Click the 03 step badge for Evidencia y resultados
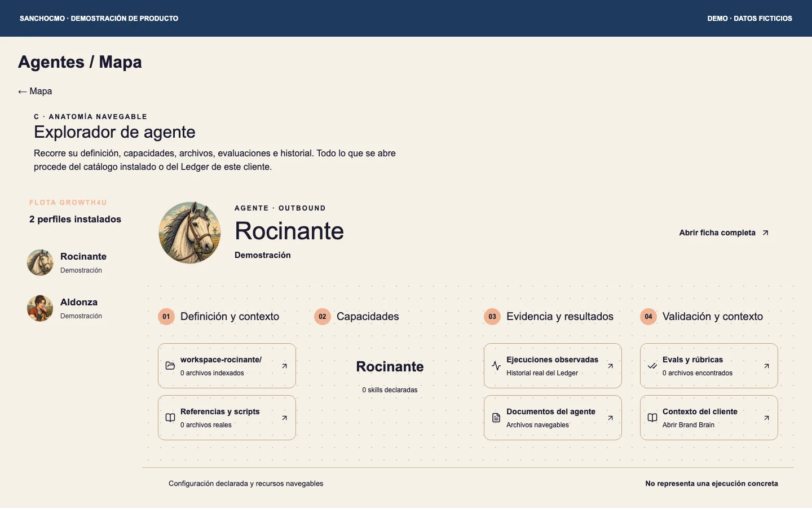 tap(492, 317)
